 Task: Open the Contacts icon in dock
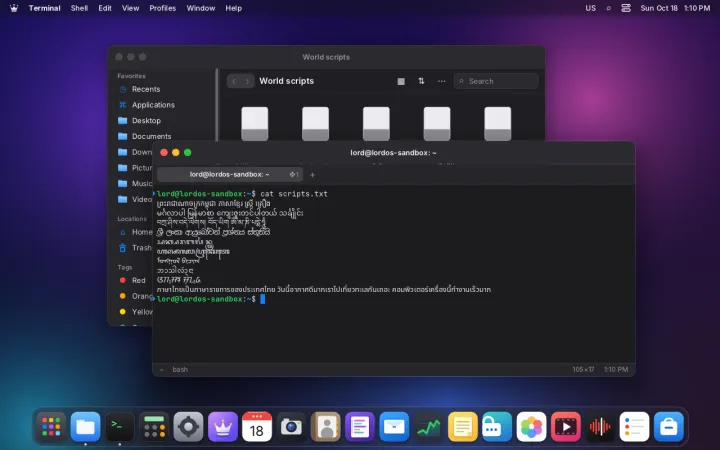pos(326,427)
